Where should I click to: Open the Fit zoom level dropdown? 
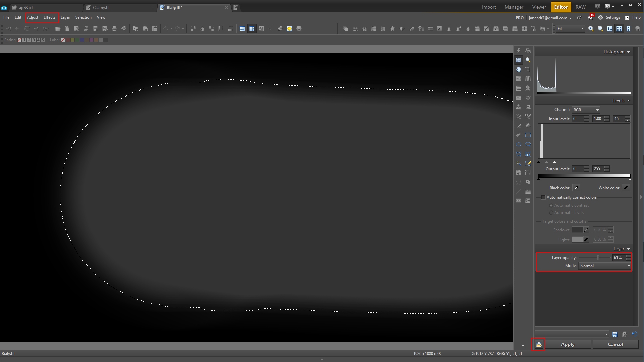(570, 29)
